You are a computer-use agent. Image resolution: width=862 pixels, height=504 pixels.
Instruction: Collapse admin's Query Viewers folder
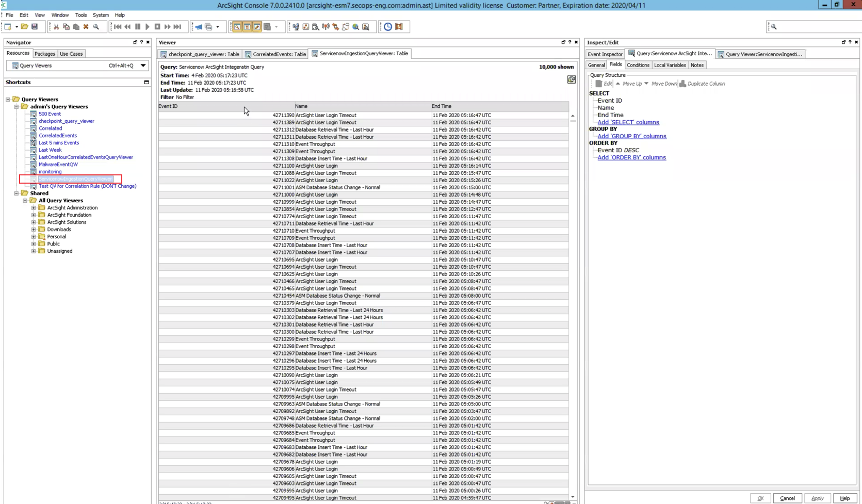tap(17, 107)
